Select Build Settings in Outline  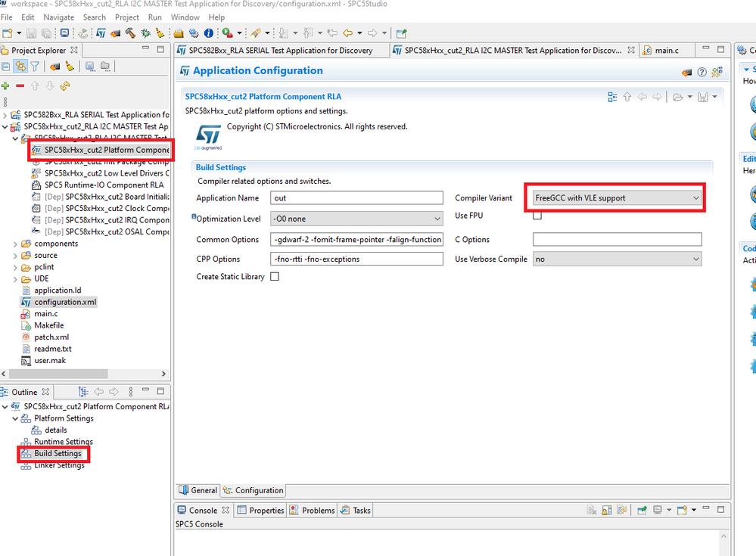tap(58, 453)
